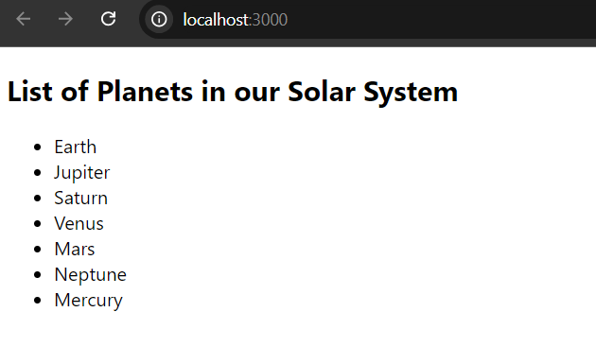Click the bullet beside Earth

pos(37,147)
